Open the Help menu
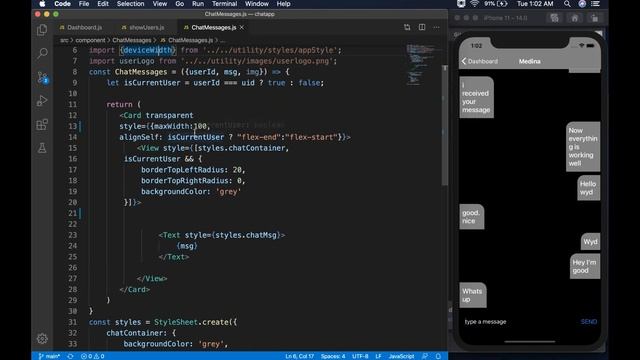Screen dimensions: 640x360 click(x=283, y=4)
